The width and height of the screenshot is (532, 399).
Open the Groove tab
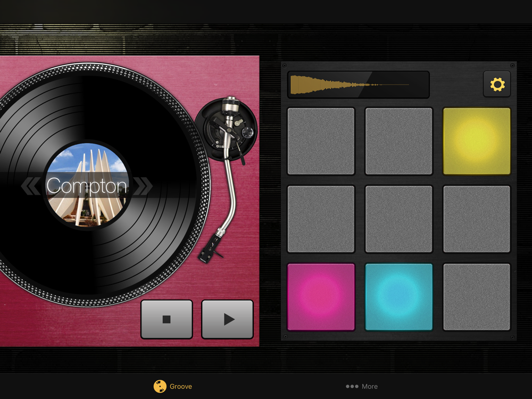click(173, 386)
